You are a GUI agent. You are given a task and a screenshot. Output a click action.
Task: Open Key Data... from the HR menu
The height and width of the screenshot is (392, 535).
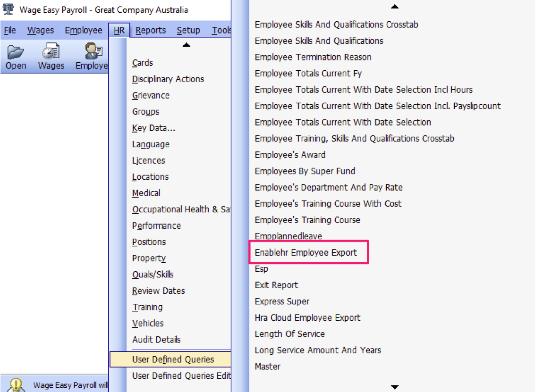pyautogui.click(x=153, y=128)
